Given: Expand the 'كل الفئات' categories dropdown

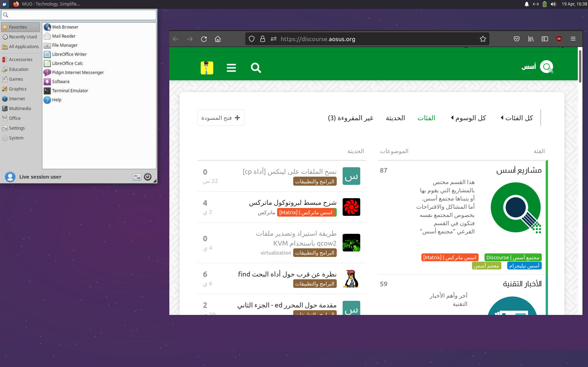Looking at the screenshot, I should coord(517,118).
